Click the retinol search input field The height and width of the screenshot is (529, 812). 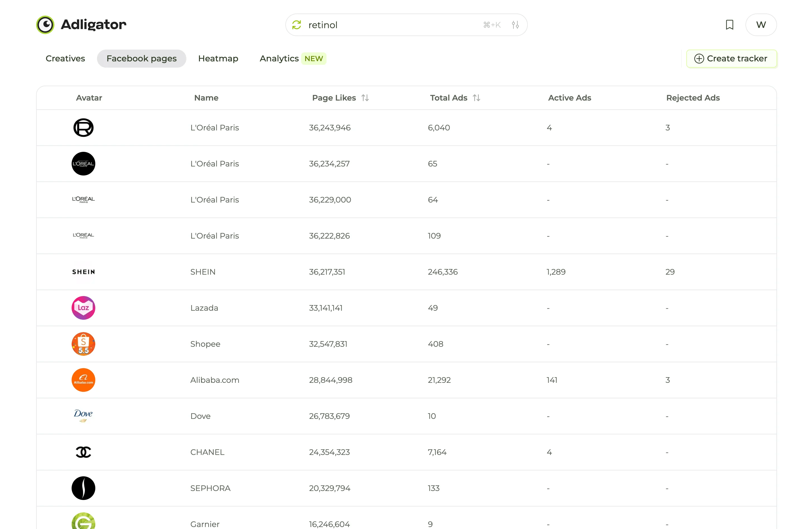tap(406, 25)
